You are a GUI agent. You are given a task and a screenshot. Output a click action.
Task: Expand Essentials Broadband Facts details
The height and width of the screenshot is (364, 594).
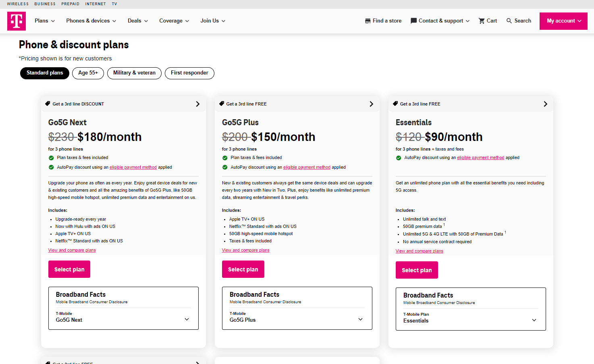(x=534, y=320)
